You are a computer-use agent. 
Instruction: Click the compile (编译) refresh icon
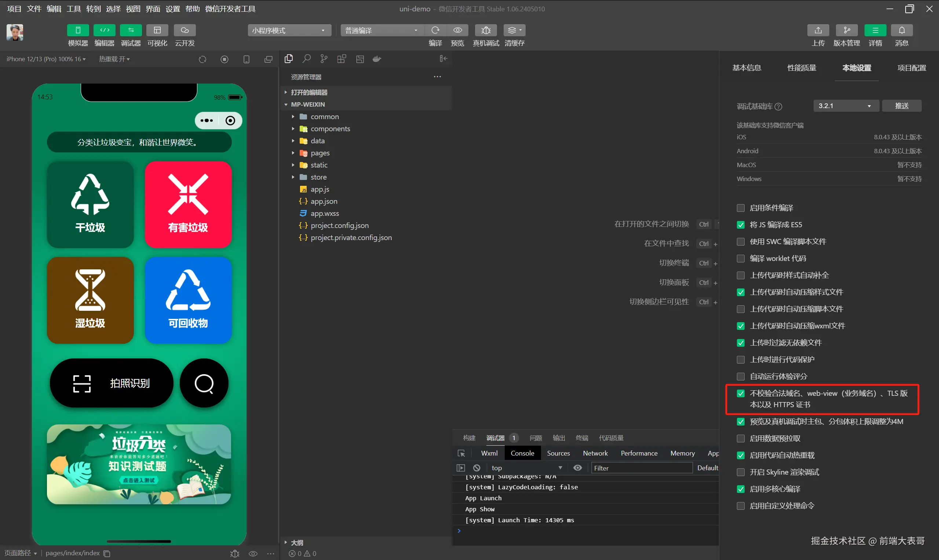435,30
